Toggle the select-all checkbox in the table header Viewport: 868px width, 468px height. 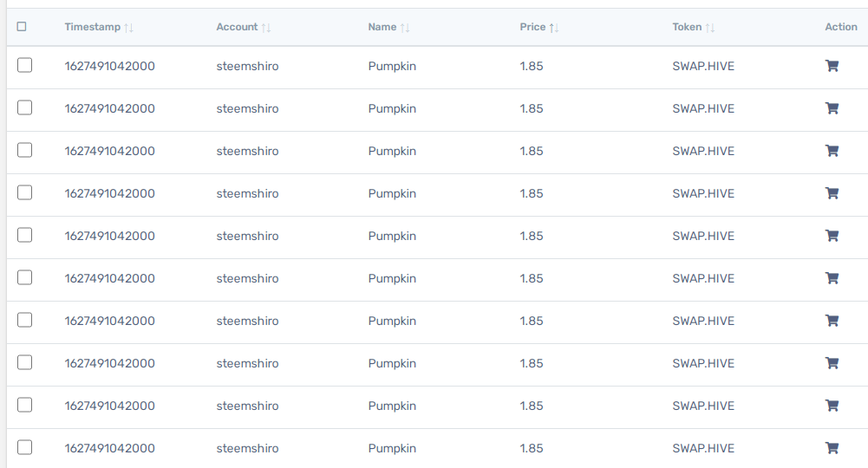pyautogui.click(x=22, y=27)
